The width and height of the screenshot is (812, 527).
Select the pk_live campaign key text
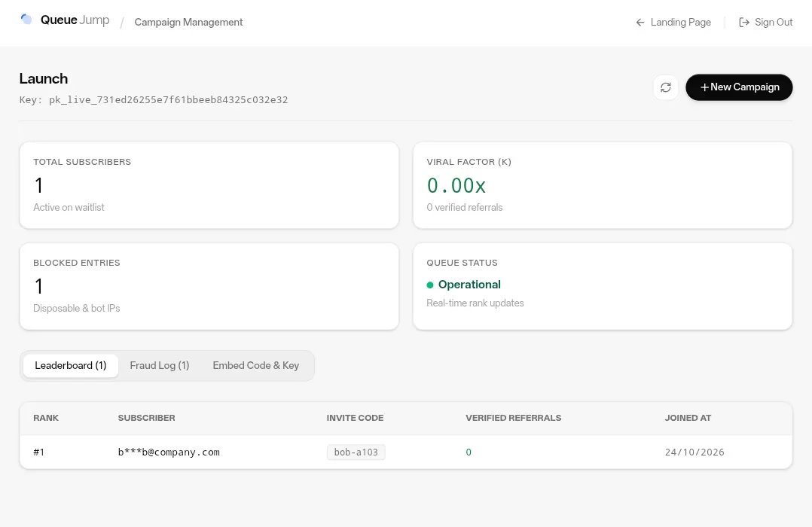click(168, 100)
